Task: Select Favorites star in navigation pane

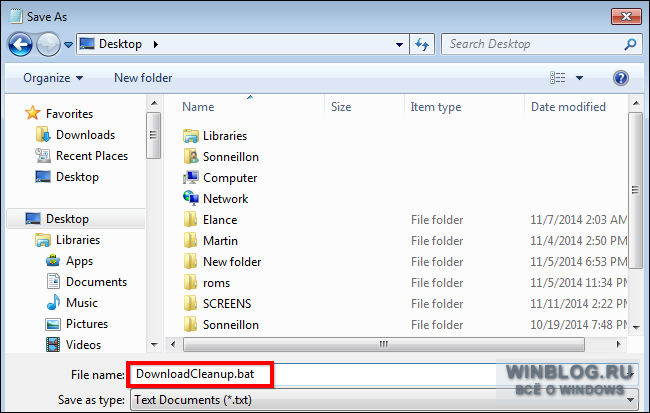Action: pyautogui.click(x=32, y=113)
